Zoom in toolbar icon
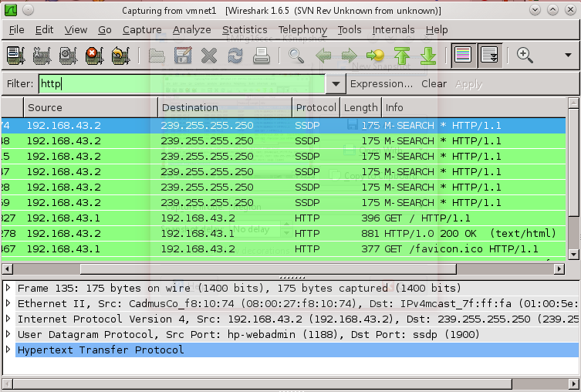581x392 pixels. click(x=525, y=56)
